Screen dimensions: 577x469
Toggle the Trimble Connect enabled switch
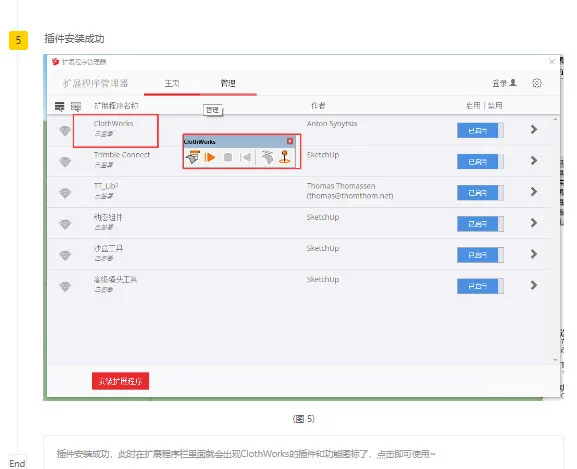(x=480, y=161)
